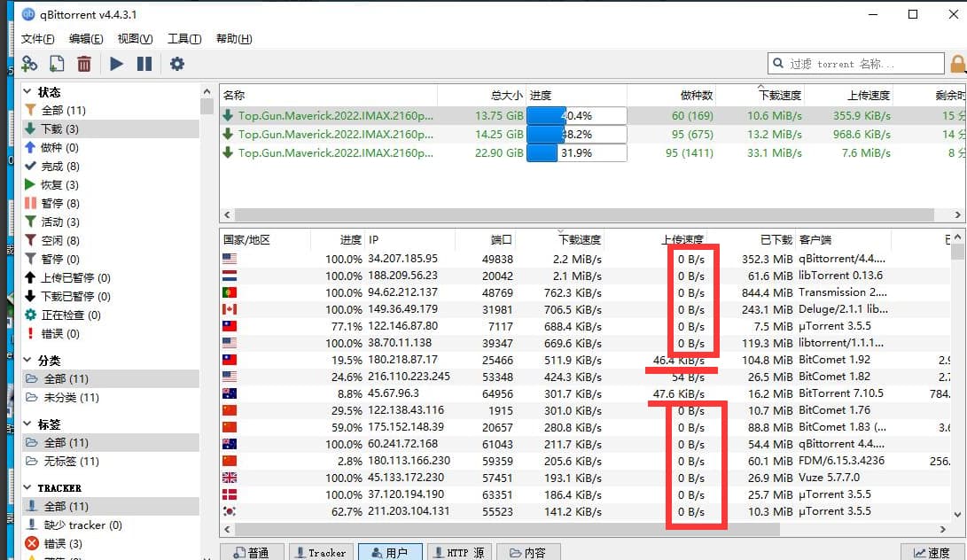This screenshot has height=560, width=967.
Task: Collapse the TRACKER section
Action: pyautogui.click(x=27, y=487)
